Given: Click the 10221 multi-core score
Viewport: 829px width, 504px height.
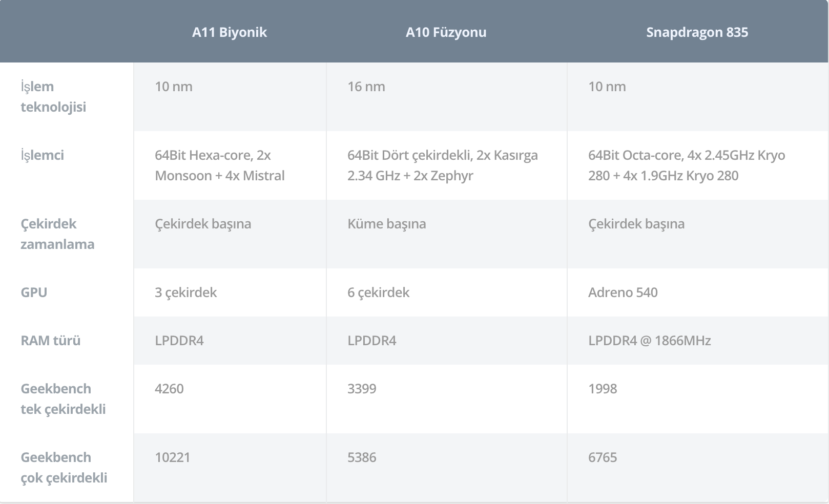Looking at the screenshot, I should pyautogui.click(x=173, y=457).
